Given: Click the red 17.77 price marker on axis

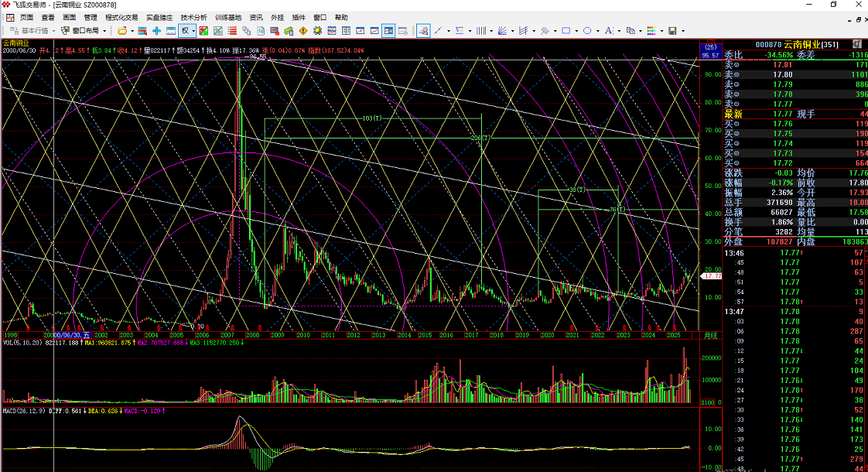Looking at the screenshot, I should [x=712, y=276].
